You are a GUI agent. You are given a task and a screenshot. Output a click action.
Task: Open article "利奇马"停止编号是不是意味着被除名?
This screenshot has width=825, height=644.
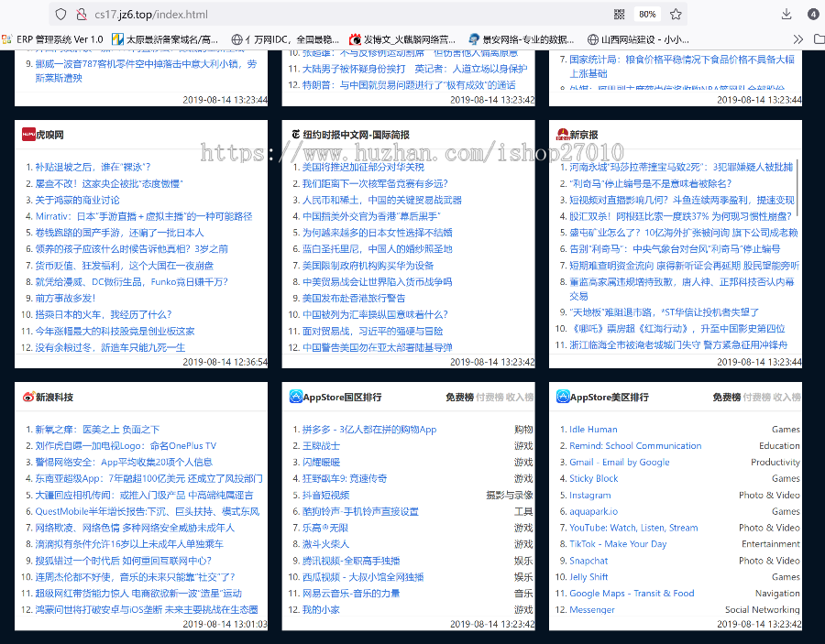[x=650, y=183]
